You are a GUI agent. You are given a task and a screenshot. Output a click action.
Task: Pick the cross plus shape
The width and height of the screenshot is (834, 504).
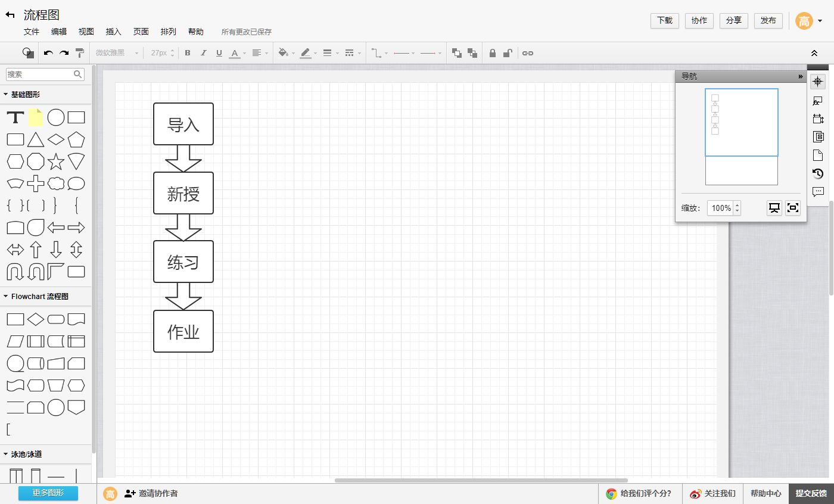click(x=36, y=183)
